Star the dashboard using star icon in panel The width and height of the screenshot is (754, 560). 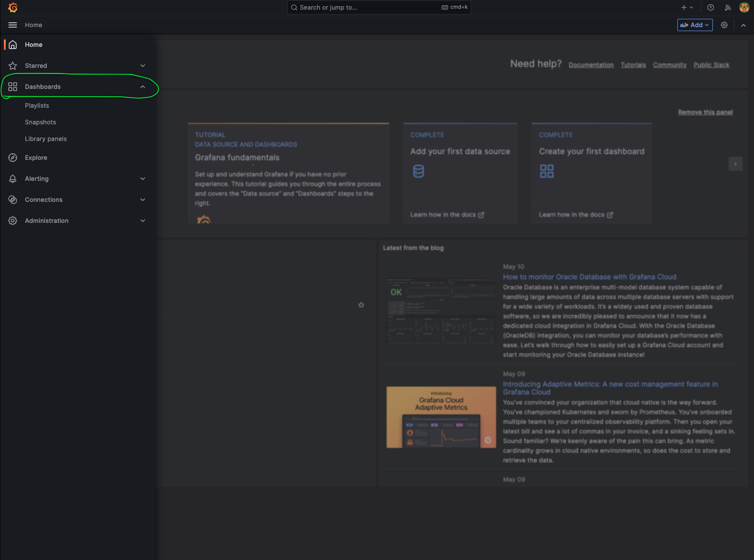click(x=361, y=305)
